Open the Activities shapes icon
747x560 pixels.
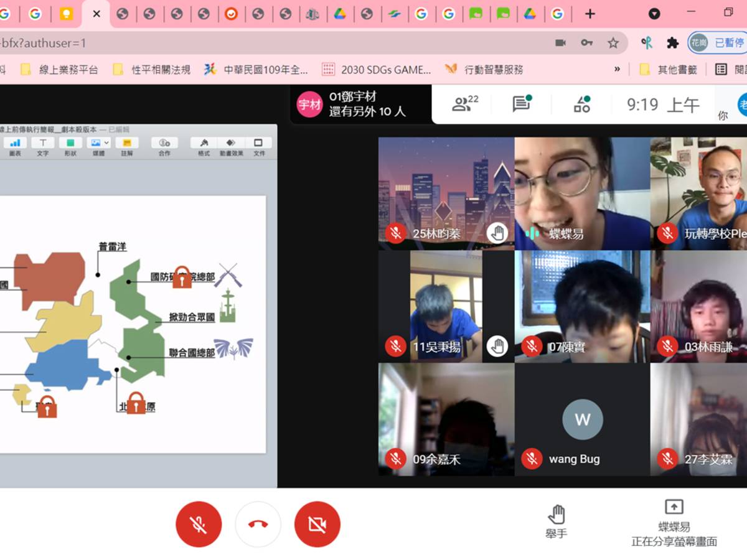point(582,104)
